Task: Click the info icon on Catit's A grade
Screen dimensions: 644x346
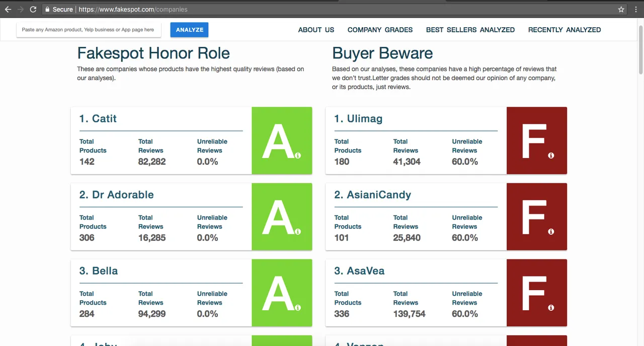Action: pos(298,156)
